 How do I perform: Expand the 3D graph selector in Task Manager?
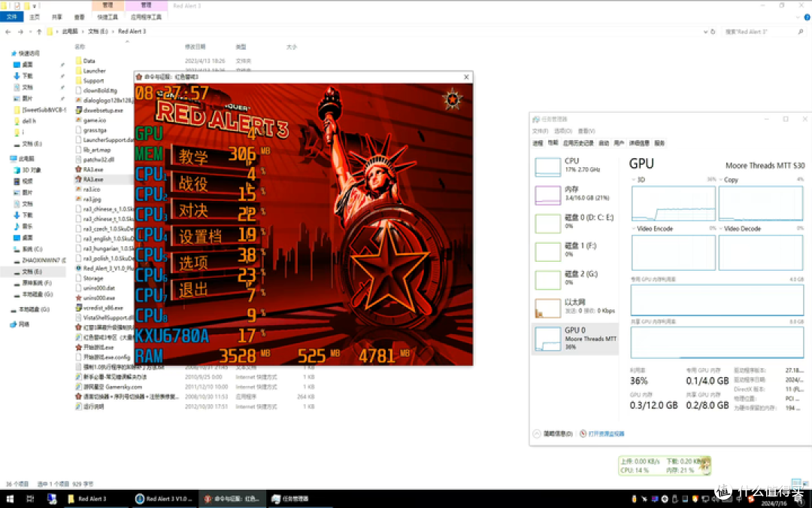pyautogui.click(x=634, y=180)
